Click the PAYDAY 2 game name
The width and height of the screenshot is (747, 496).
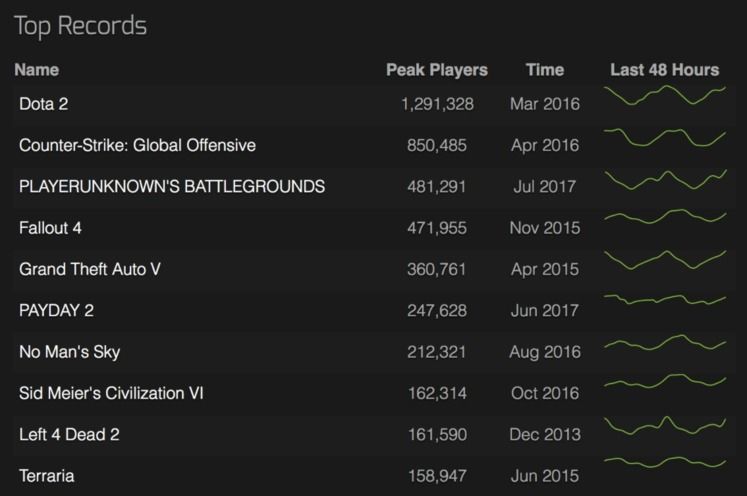pos(56,311)
